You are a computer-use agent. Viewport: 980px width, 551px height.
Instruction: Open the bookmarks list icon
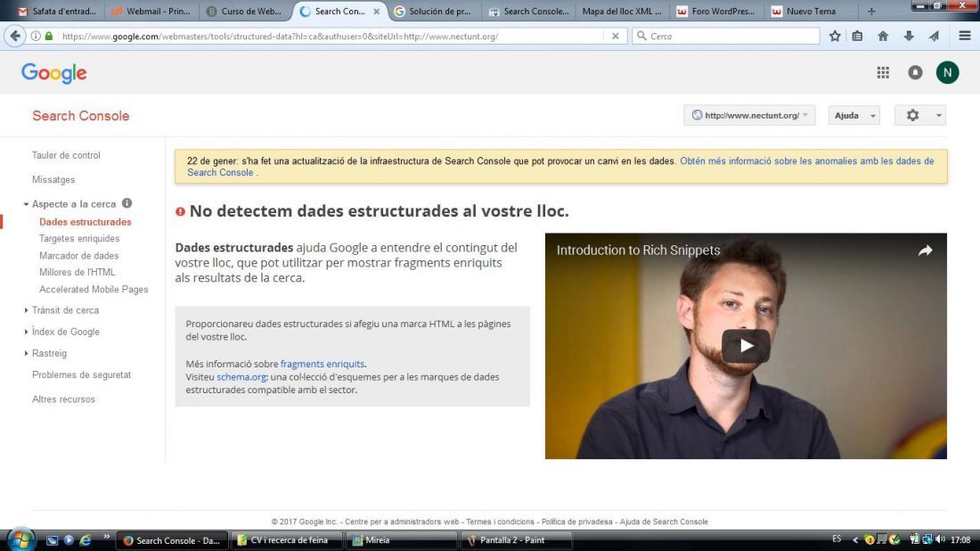point(857,37)
